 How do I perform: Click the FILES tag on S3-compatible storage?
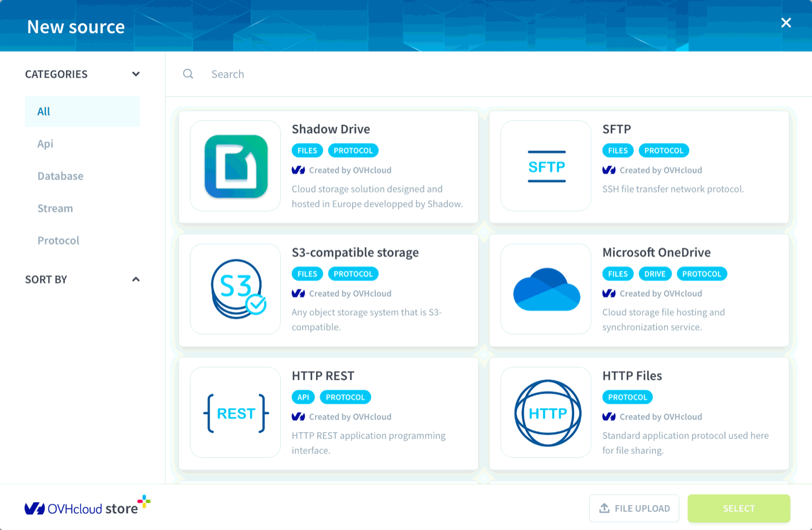(x=307, y=274)
